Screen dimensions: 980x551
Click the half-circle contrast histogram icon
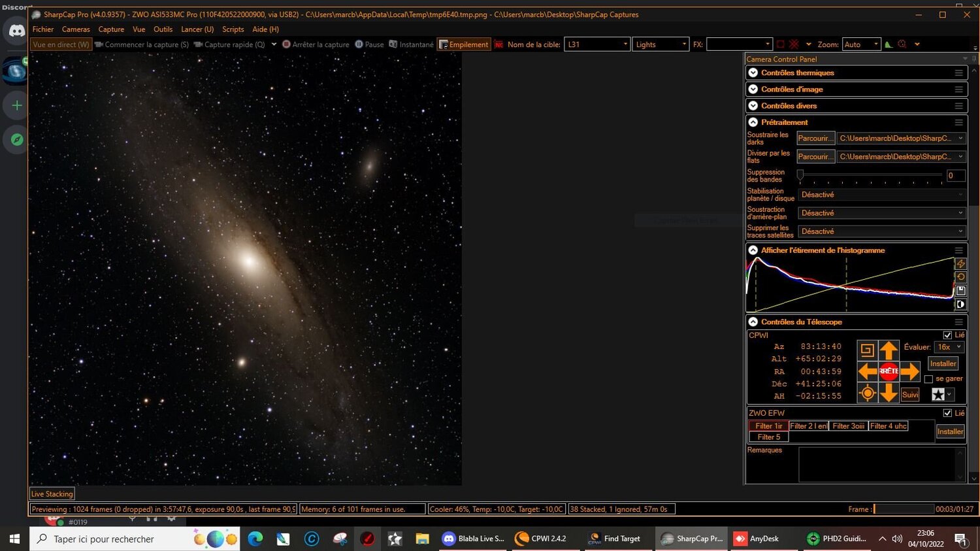point(960,305)
